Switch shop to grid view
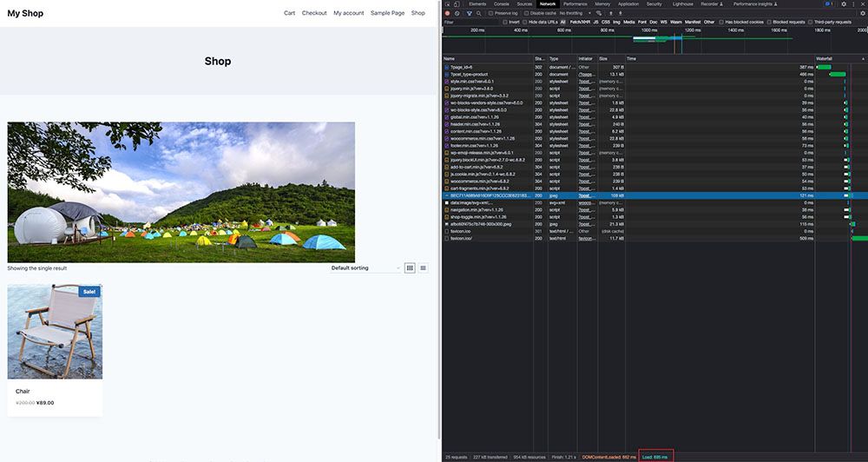 click(411, 267)
